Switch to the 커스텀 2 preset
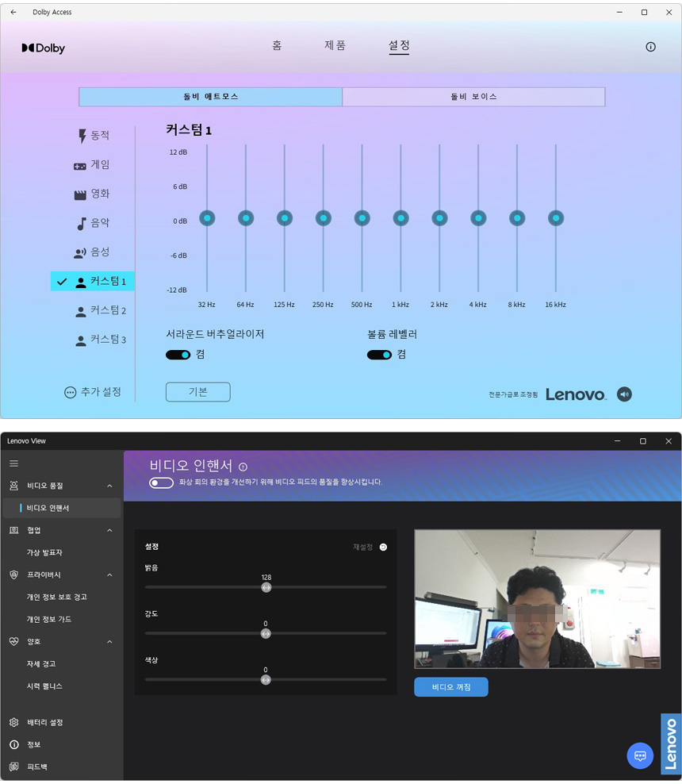Screen dimensions: 682x784 (x=101, y=310)
